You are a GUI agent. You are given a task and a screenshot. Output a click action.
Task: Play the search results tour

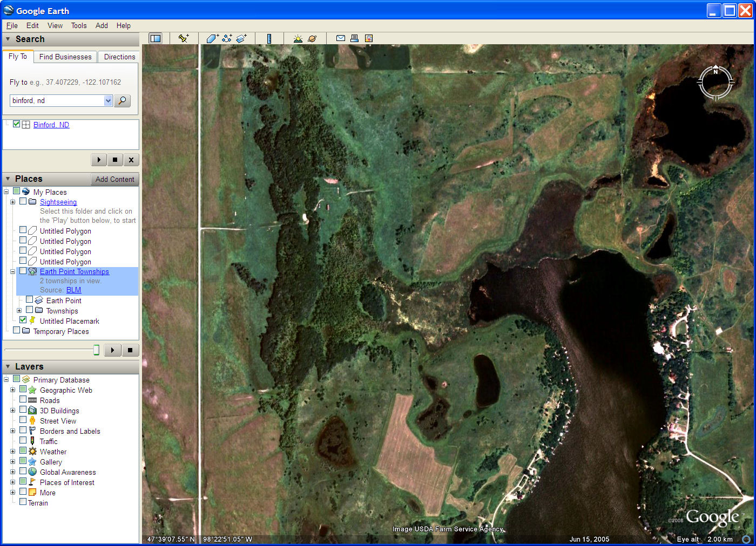[x=99, y=160]
